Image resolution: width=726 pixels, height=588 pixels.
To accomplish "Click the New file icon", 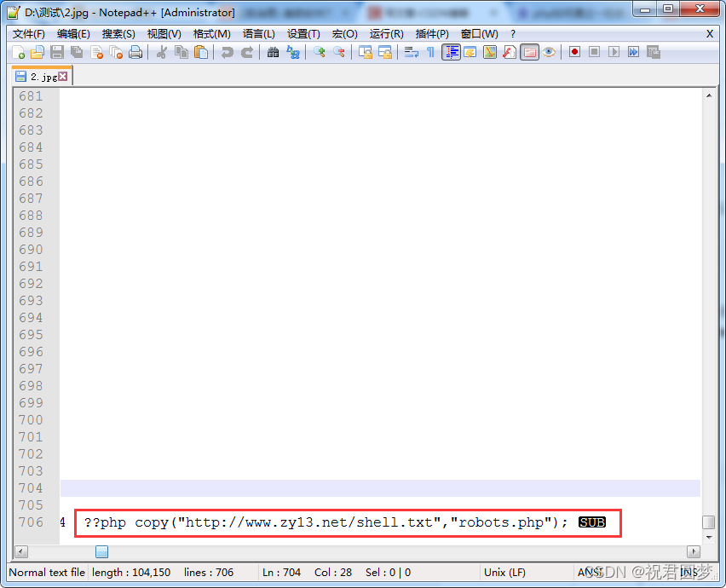I will [x=20, y=52].
